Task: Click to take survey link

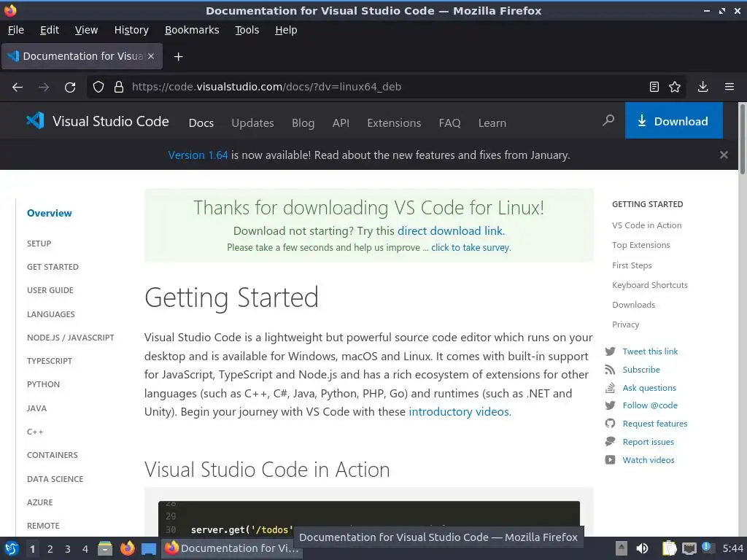Action: point(471,248)
